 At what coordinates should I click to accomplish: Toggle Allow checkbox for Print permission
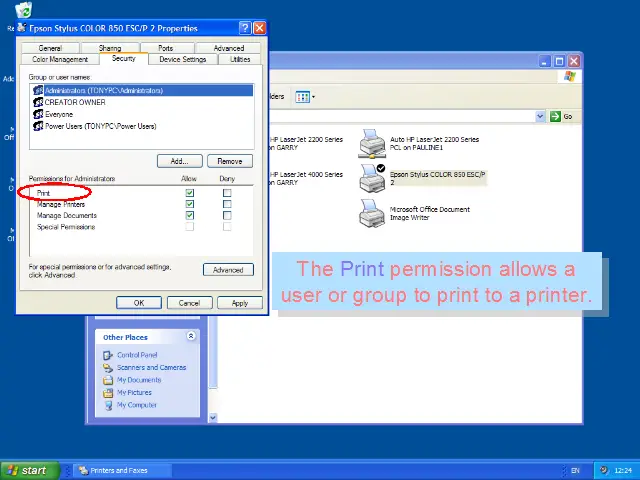[x=189, y=193]
